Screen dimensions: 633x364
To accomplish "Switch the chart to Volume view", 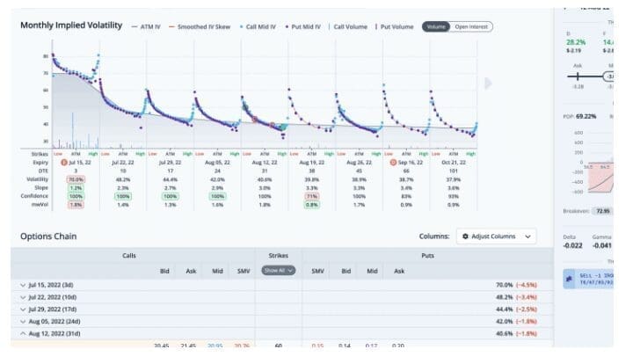I will point(436,26).
